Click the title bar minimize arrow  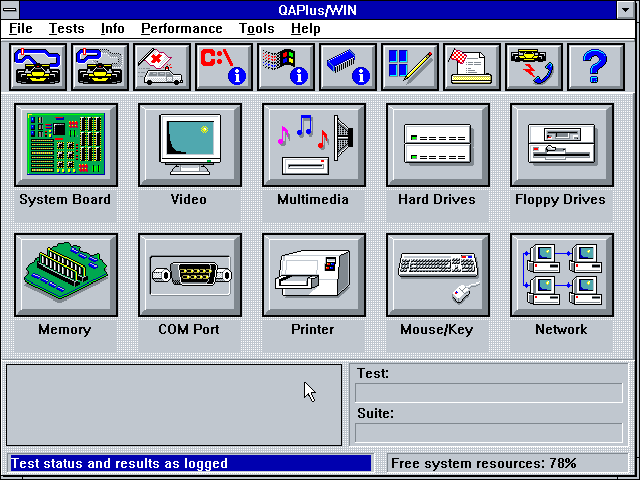[x=625, y=10]
